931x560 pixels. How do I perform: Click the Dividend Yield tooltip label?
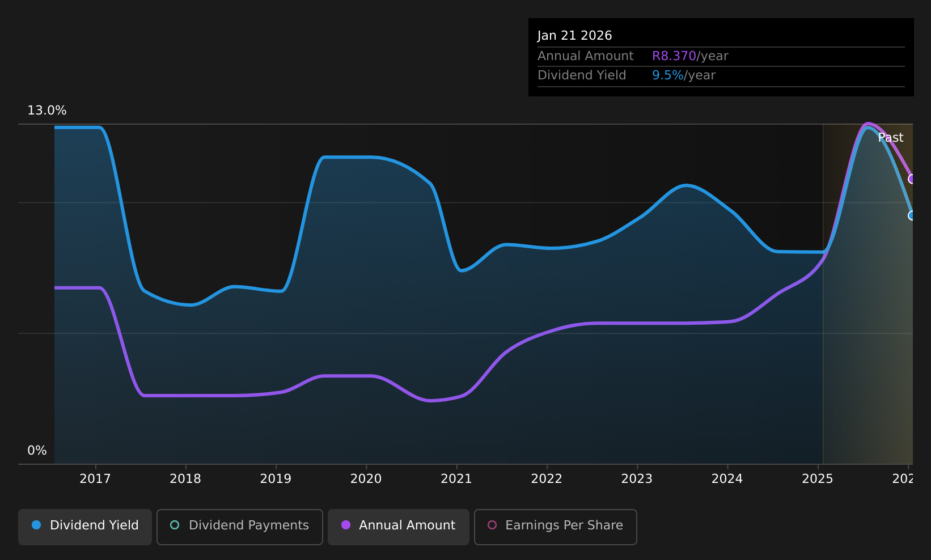click(x=582, y=75)
